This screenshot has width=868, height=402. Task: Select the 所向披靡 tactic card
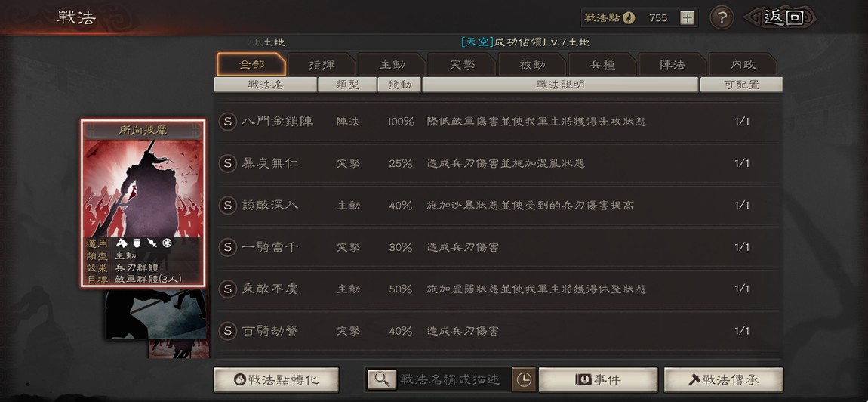(x=143, y=203)
